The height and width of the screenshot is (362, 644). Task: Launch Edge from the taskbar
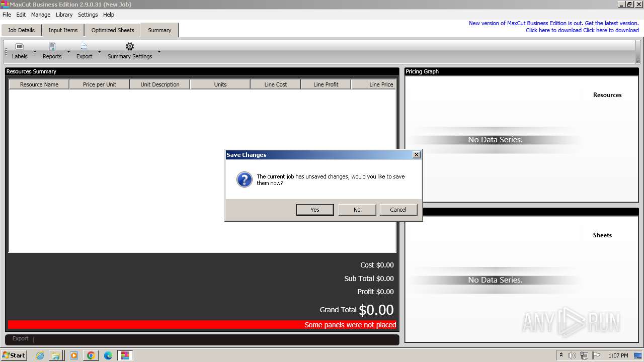click(108, 355)
